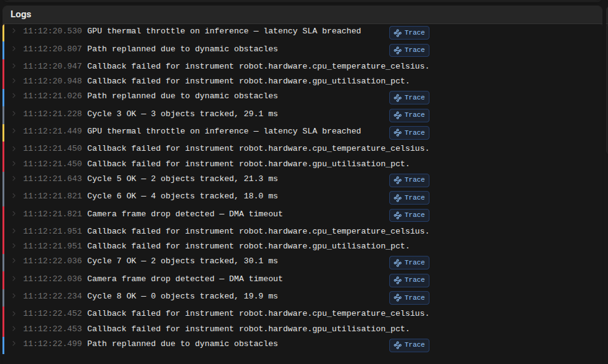Open Trace for Cycle 7 OK log
Viewport: 608px width, 364px height.
click(x=409, y=263)
